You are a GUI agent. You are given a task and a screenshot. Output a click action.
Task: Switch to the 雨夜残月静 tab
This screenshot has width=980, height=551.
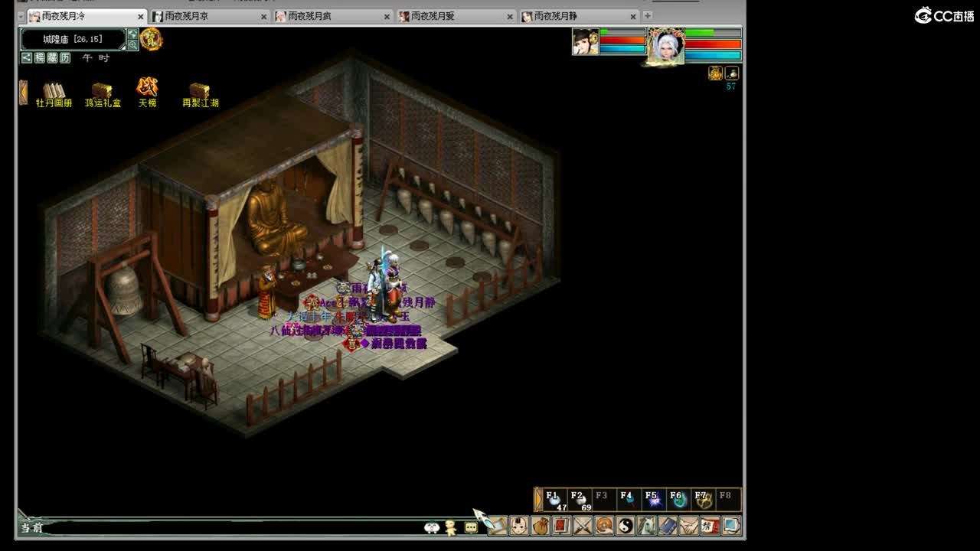tap(579, 16)
